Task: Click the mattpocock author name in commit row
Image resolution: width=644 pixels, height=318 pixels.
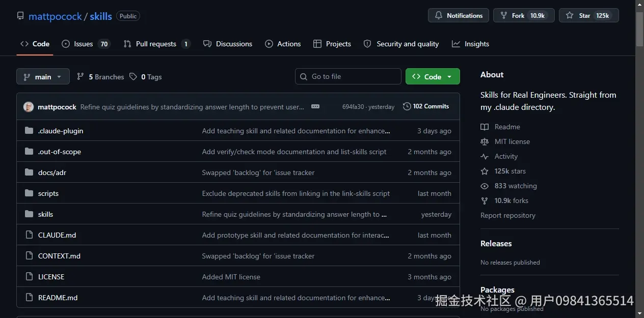Action: (57, 107)
